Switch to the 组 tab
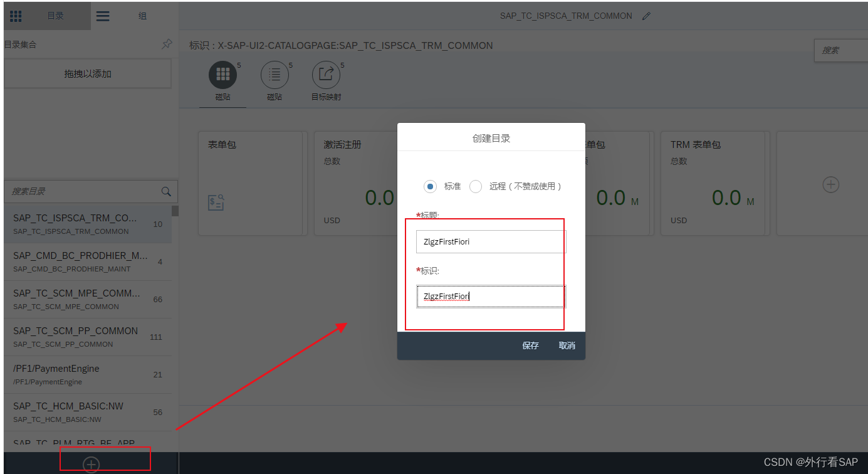Screen dimensions: 868x474 135,16
